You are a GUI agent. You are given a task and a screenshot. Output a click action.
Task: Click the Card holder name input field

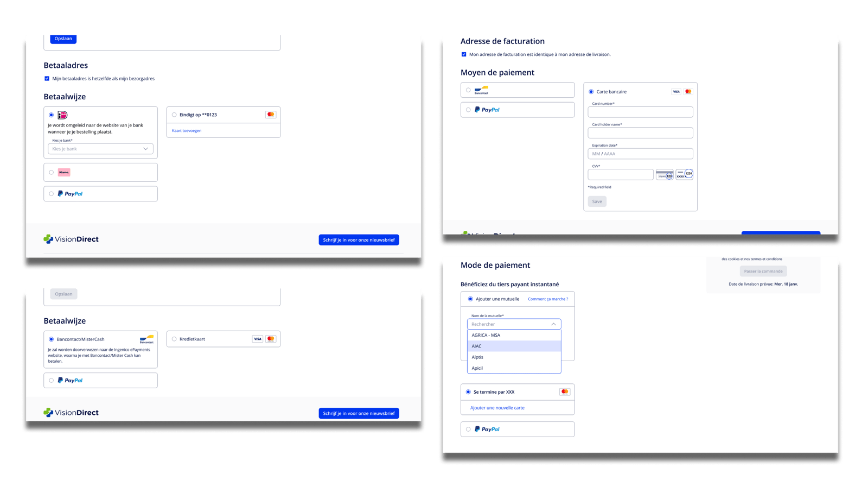(640, 132)
